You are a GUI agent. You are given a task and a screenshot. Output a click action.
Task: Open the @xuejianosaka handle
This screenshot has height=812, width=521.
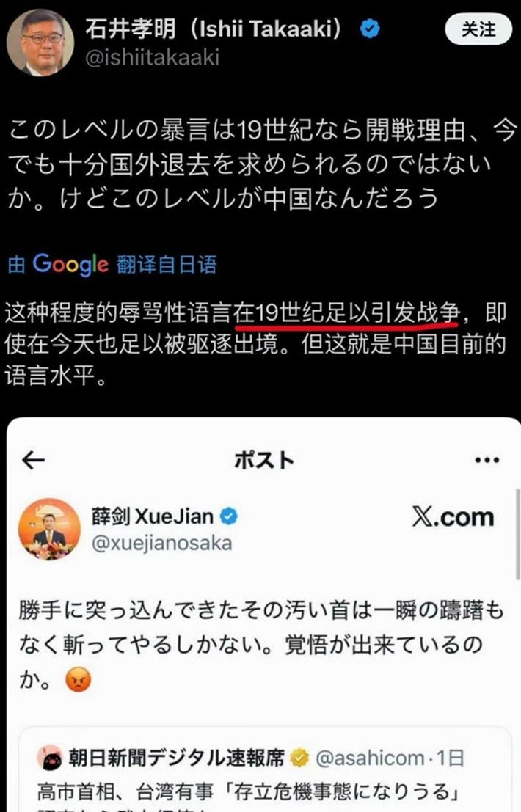click(161, 544)
